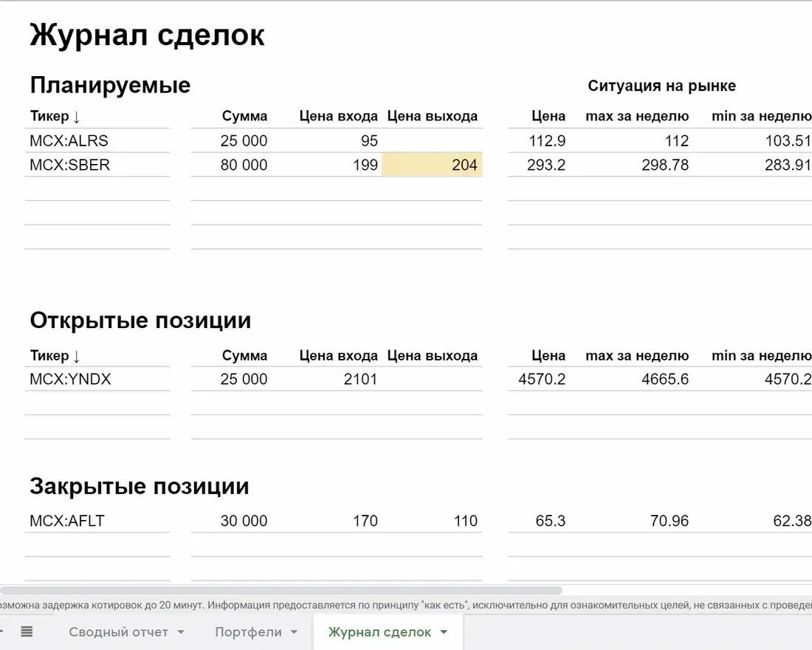This screenshot has height=650, width=812.
Task: Select the Журнал сделок title heading
Action: pyautogui.click(x=147, y=35)
